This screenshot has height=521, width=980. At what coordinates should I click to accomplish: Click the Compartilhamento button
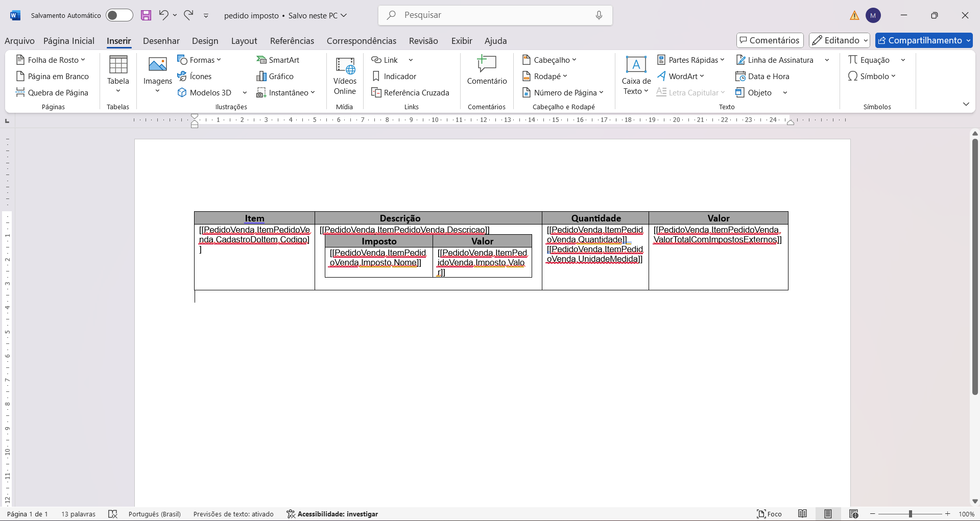923,40
